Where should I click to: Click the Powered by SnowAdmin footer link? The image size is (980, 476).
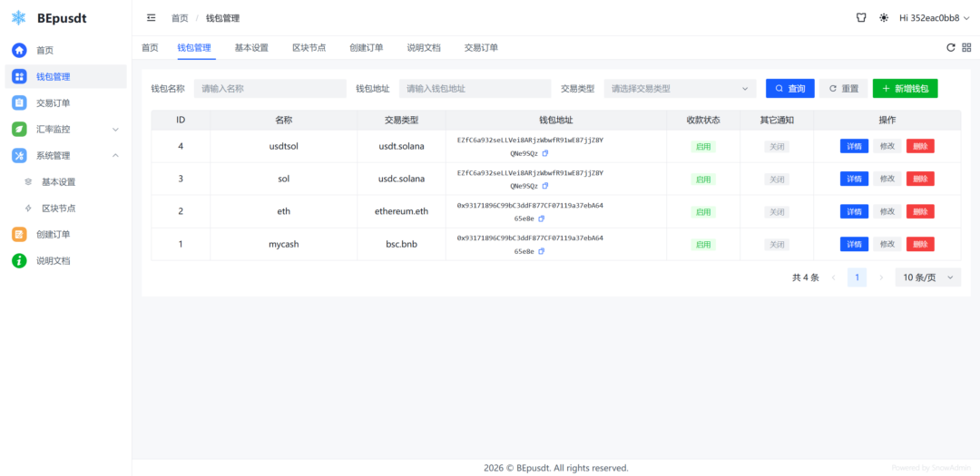pyautogui.click(x=931, y=467)
